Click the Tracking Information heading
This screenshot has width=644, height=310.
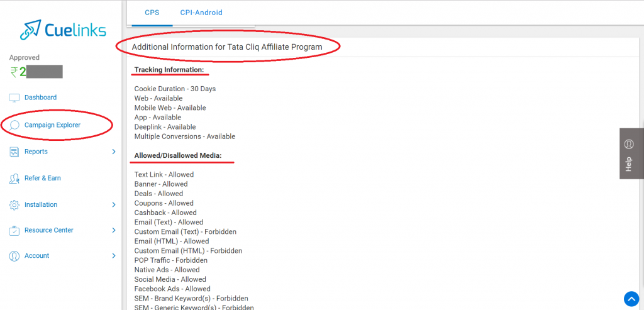(169, 70)
